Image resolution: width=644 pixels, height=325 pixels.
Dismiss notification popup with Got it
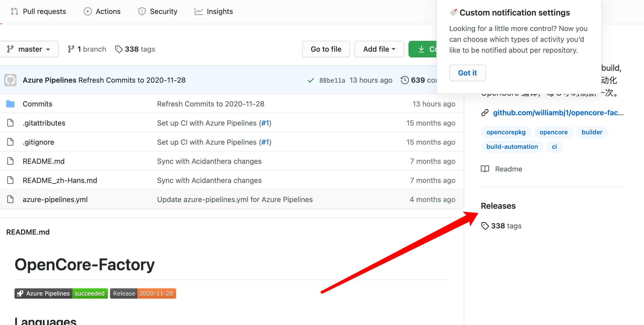467,73
